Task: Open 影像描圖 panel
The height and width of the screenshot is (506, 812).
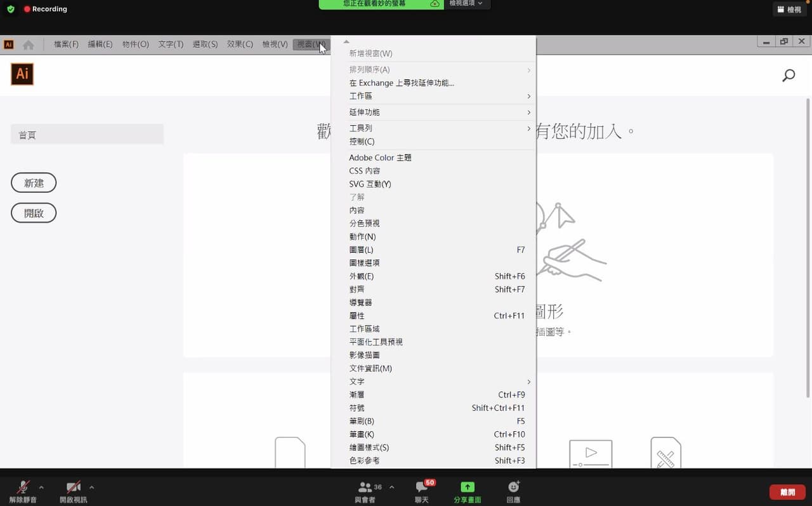Action: (434, 356)
